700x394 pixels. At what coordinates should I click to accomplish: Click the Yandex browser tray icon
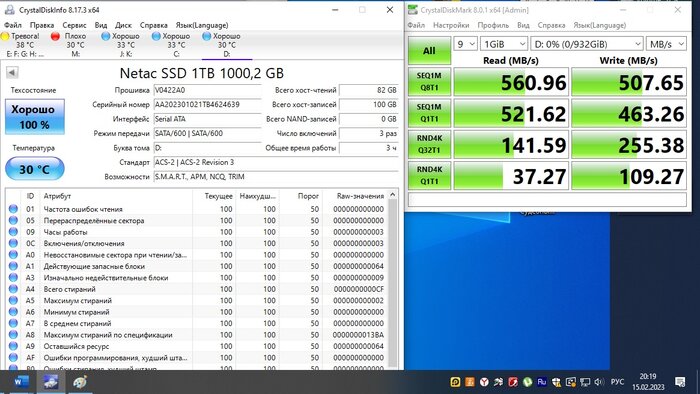click(484, 382)
